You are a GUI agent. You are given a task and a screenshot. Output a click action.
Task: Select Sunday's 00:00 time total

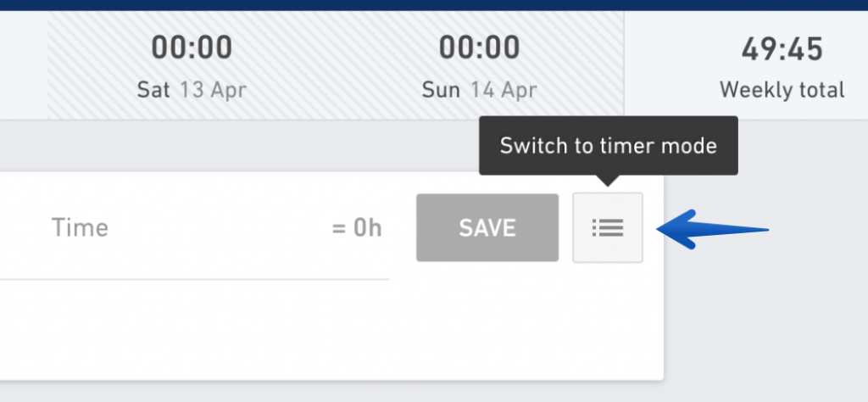click(x=480, y=47)
